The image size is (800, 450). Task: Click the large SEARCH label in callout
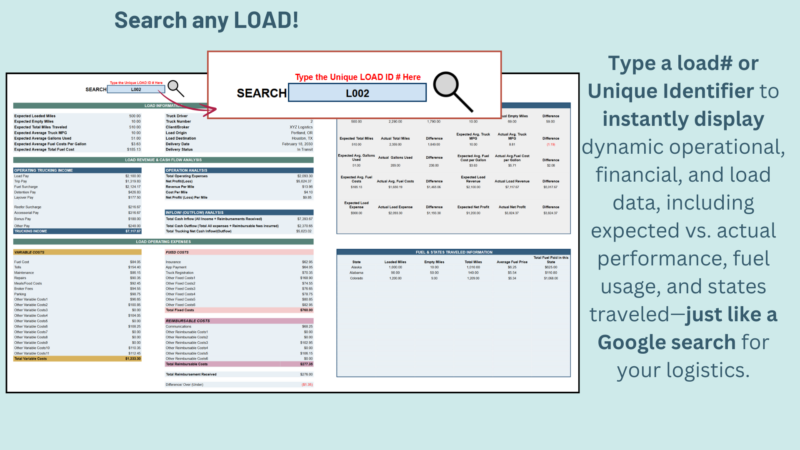click(261, 93)
